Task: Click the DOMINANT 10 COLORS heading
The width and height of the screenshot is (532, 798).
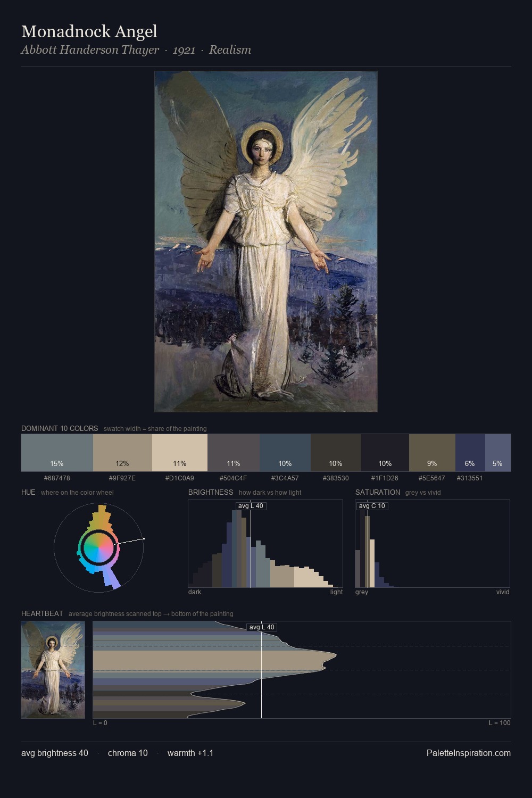Action: [60, 428]
